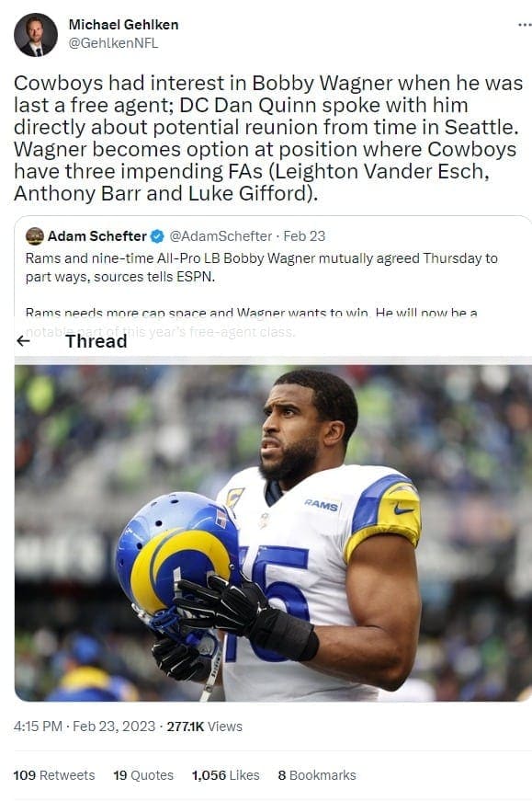Click the blue verified badge

point(158,236)
